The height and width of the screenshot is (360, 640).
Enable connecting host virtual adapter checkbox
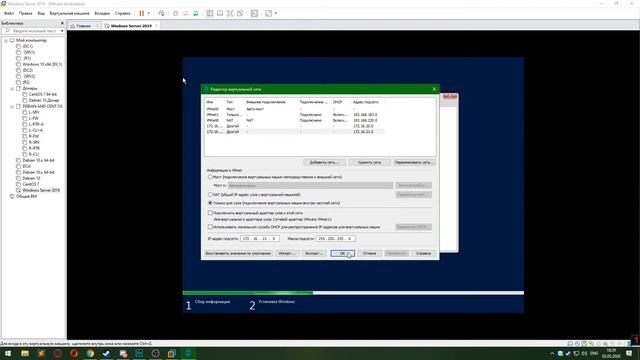pyautogui.click(x=210, y=213)
